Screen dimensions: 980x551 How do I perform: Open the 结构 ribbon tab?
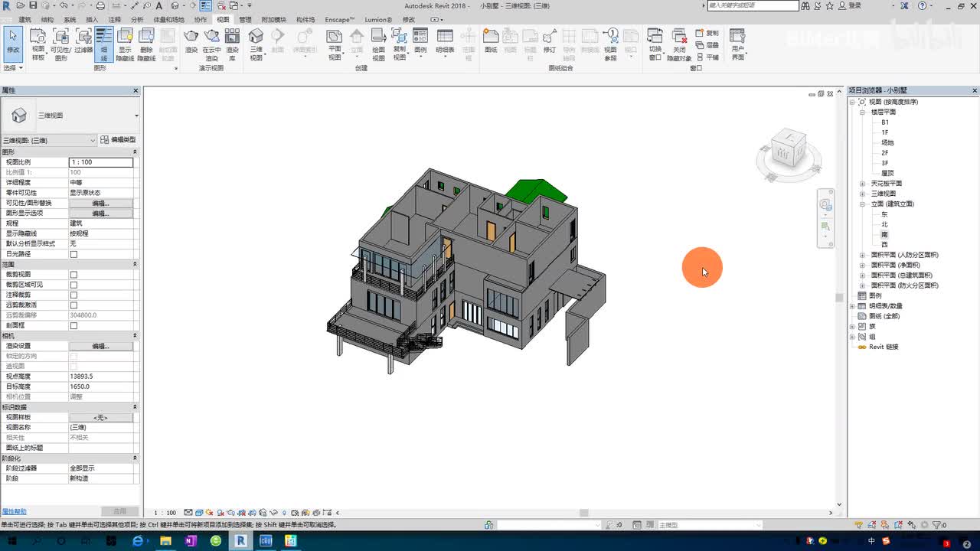pyautogui.click(x=47, y=20)
